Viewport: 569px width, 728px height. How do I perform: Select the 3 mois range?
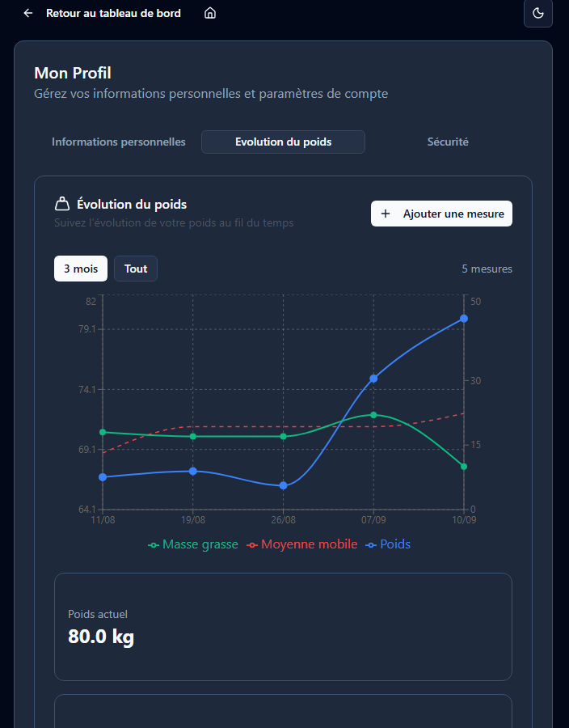(x=81, y=269)
